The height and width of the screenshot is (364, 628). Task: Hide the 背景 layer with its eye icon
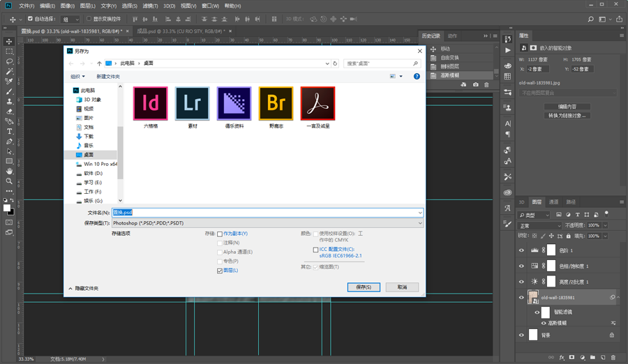521,335
